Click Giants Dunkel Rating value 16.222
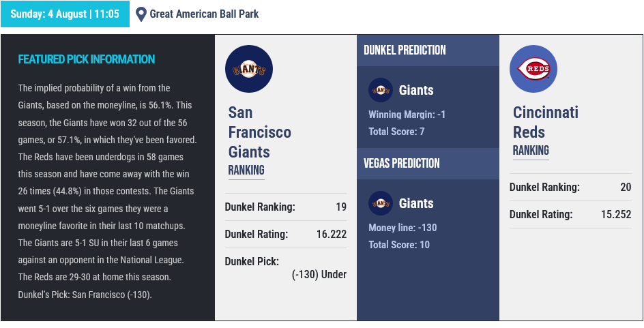 pos(332,235)
